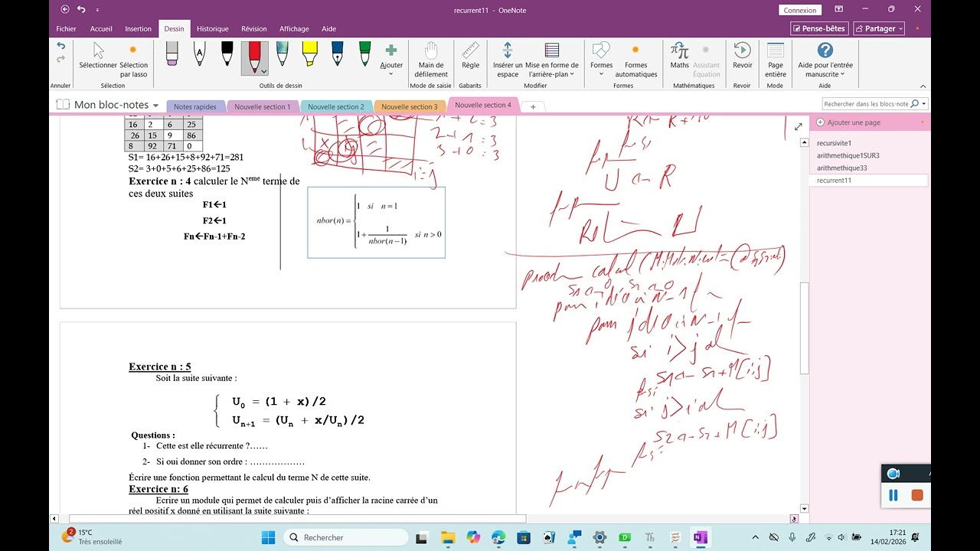Open the Historique ribbon tab
The image size is (980, 551).
pyautogui.click(x=213, y=29)
